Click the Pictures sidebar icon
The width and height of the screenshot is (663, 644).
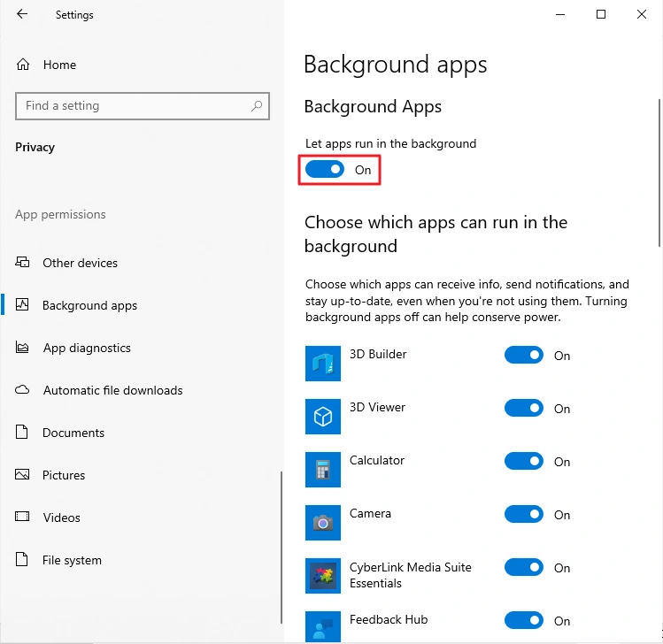(22, 474)
